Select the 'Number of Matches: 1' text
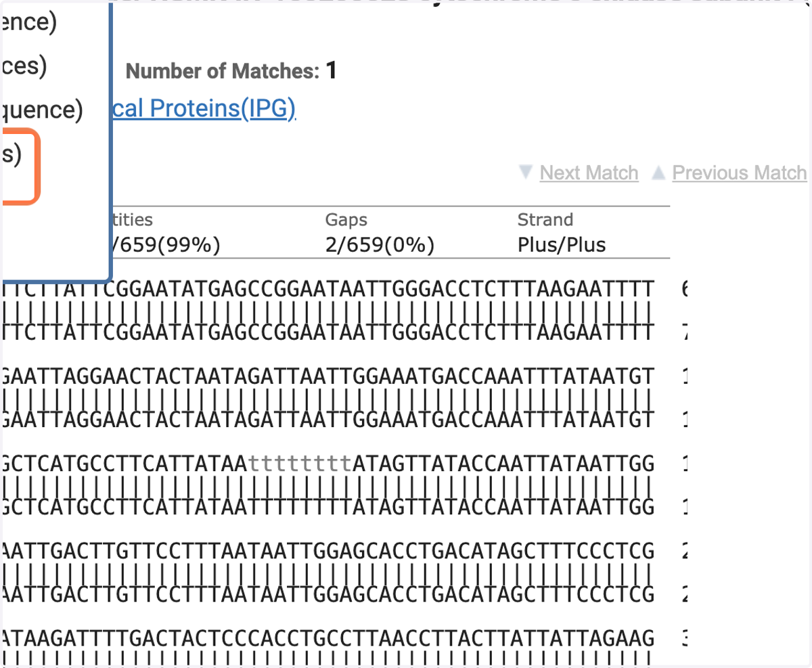 [x=231, y=70]
